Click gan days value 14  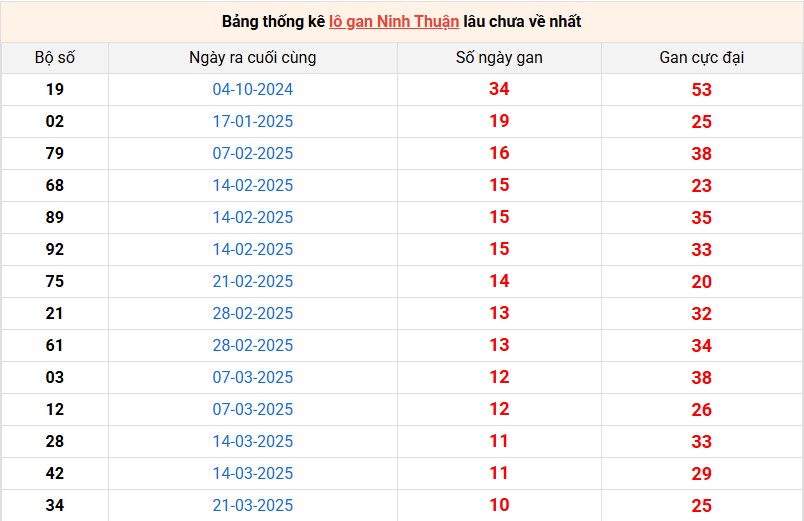click(x=499, y=280)
